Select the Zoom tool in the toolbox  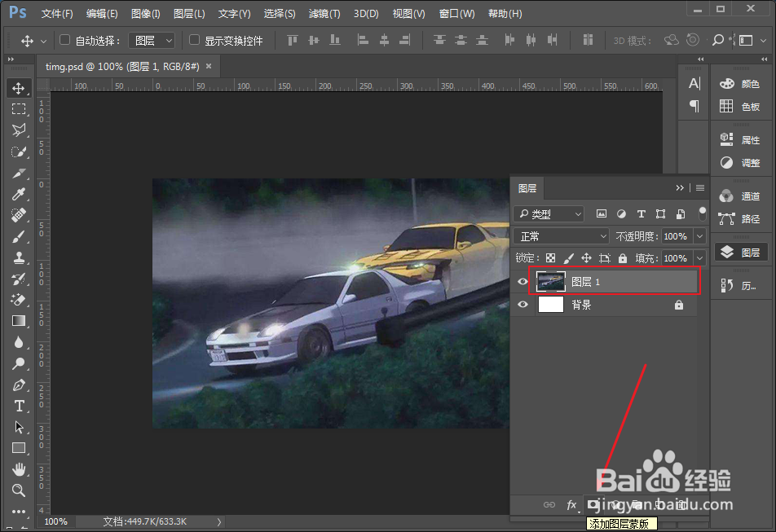pyautogui.click(x=19, y=490)
